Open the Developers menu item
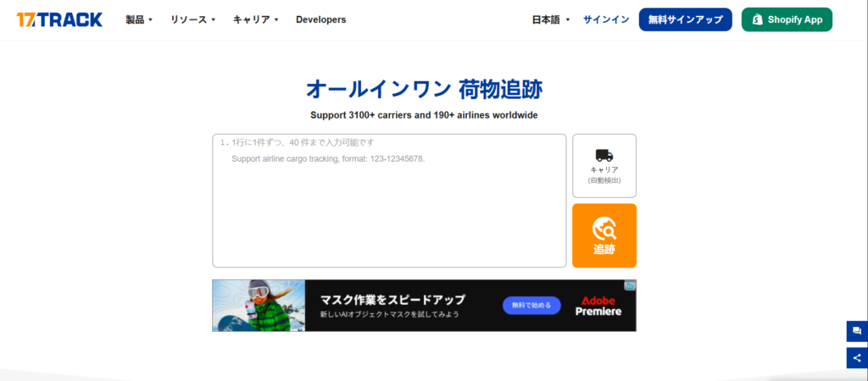The image size is (868, 381). pyautogui.click(x=320, y=19)
